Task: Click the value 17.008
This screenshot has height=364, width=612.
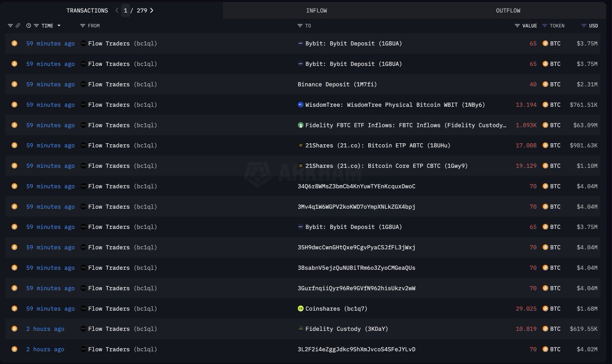Action: [x=526, y=145]
